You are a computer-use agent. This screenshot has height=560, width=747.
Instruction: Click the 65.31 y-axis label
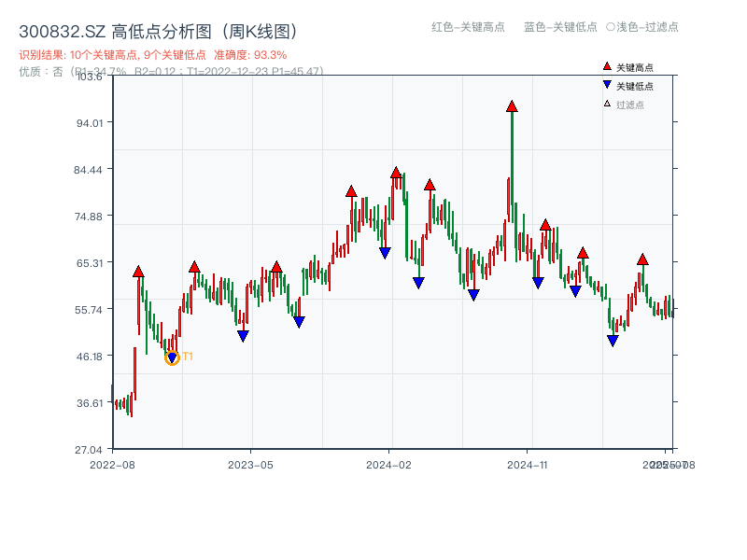point(90,263)
